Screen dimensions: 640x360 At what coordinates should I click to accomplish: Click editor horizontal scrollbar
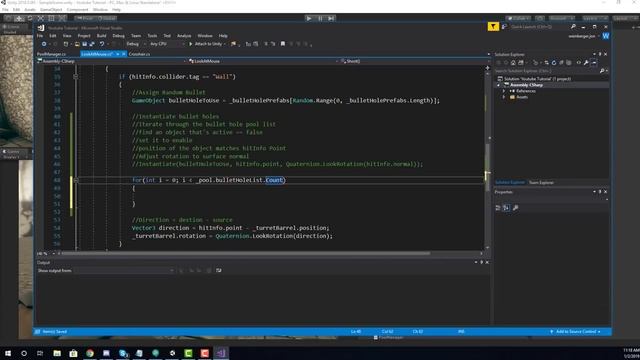pos(245,253)
